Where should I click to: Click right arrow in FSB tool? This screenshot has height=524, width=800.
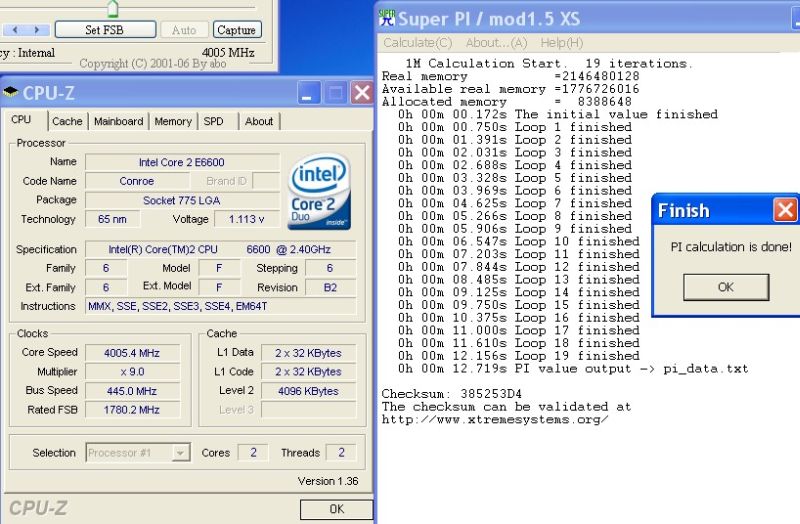(37, 30)
